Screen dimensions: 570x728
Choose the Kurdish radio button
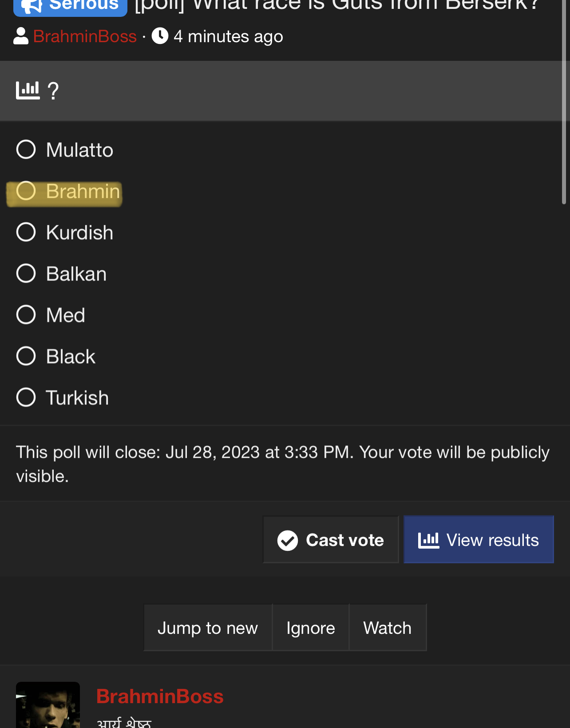tap(26, 232)
